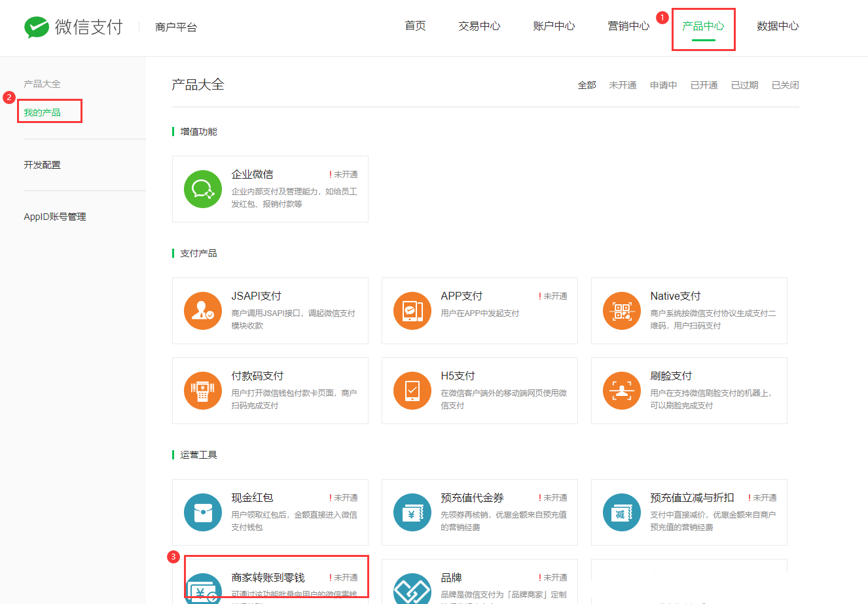Open the 付款码支付 product title
The image size is (868, 604).
tap(258, 376)
